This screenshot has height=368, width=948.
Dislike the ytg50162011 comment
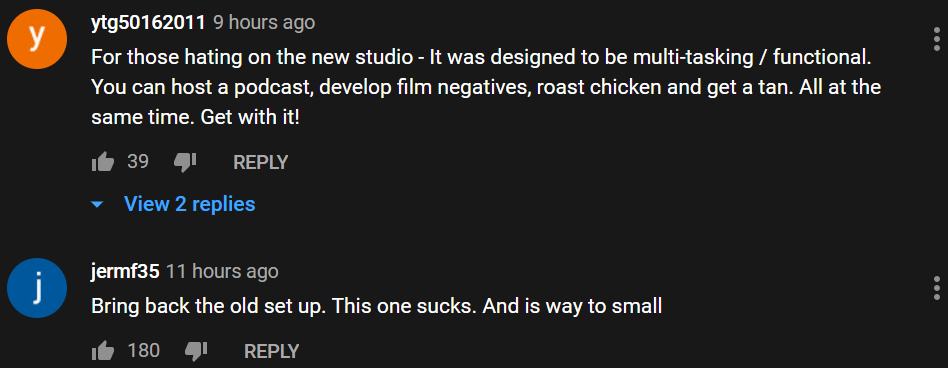[185, 162]
